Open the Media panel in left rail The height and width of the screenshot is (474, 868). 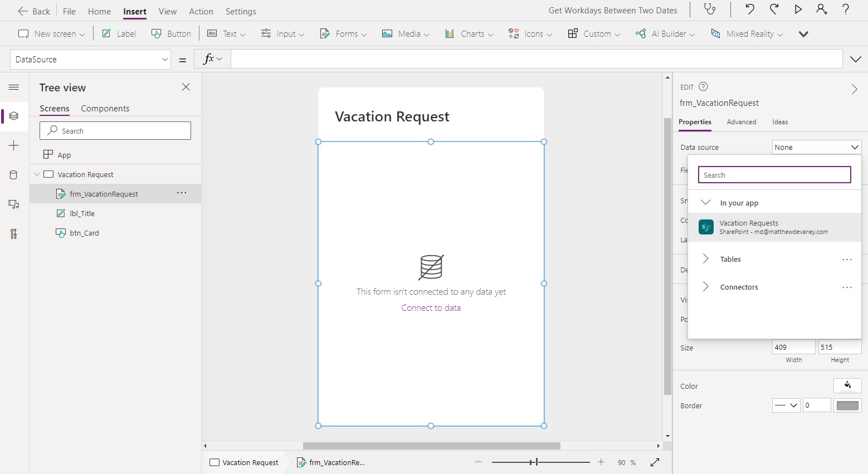point(13,204)
